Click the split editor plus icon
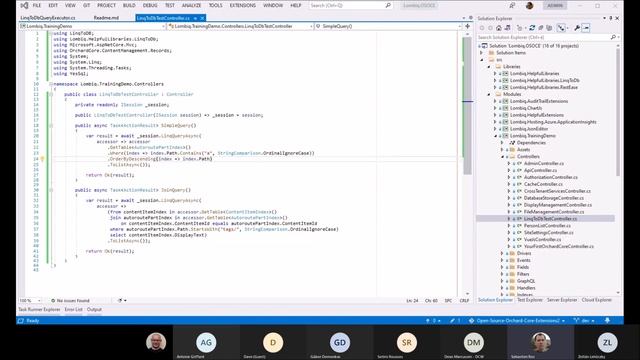Image resolution: width=640 pixels, height=360 pixels. [467, 26]
